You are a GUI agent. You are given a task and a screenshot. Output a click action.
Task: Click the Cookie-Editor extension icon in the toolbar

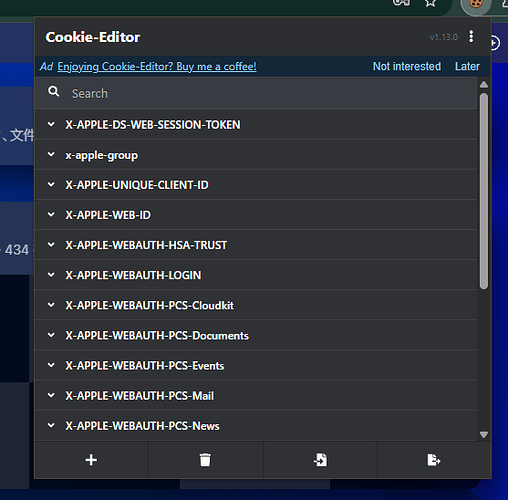pos(476,4)
